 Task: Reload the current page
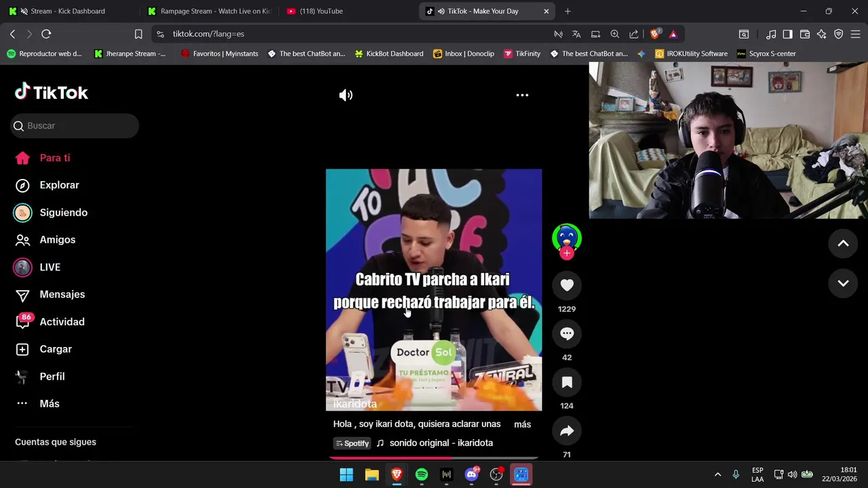[x=46, y=34]
